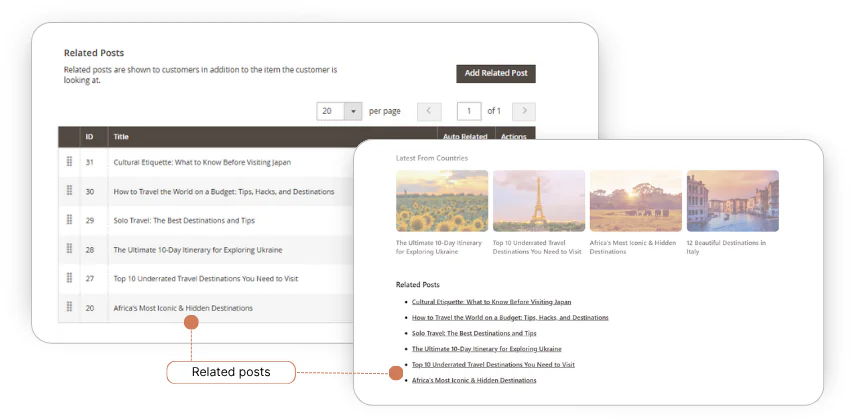Grab drag handle for post ID 27

(70, 278)
